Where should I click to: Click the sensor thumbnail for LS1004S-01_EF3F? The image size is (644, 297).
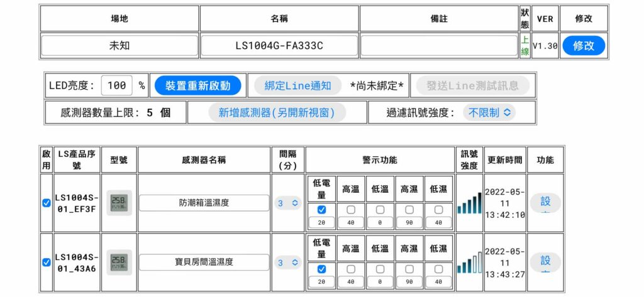pyautogui.click(x=119, y=203)
